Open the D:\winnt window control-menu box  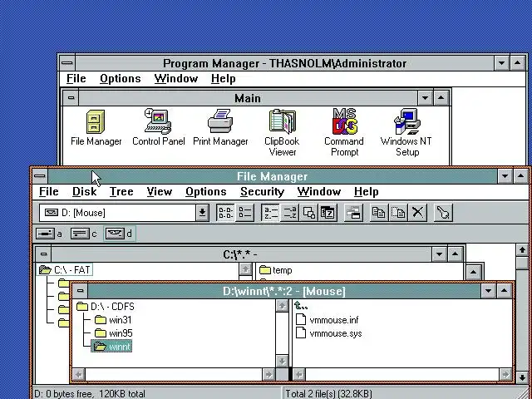tap(81, 291)
